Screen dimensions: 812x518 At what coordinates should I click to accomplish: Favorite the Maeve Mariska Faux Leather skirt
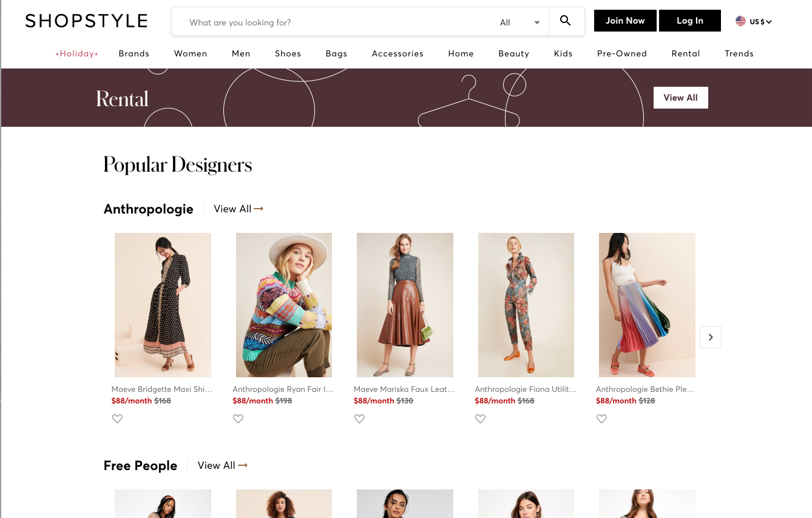pyautogui.click(x=359, y=419)
